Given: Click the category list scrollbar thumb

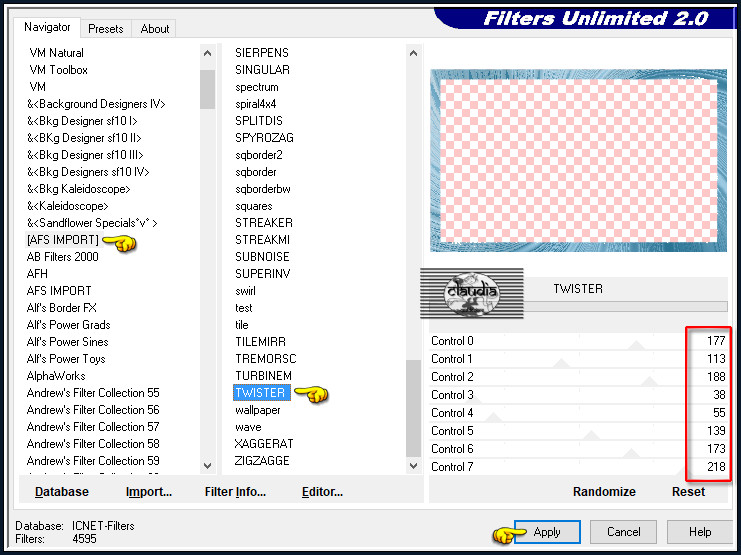Looking at the screenshot, I should point(207,89).
